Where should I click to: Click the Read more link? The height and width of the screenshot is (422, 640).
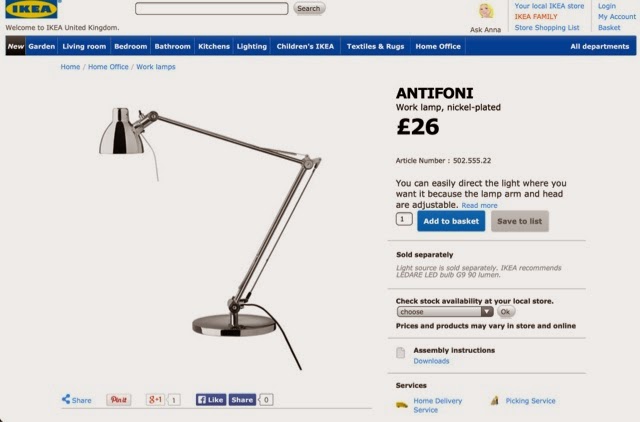[479, 206]
